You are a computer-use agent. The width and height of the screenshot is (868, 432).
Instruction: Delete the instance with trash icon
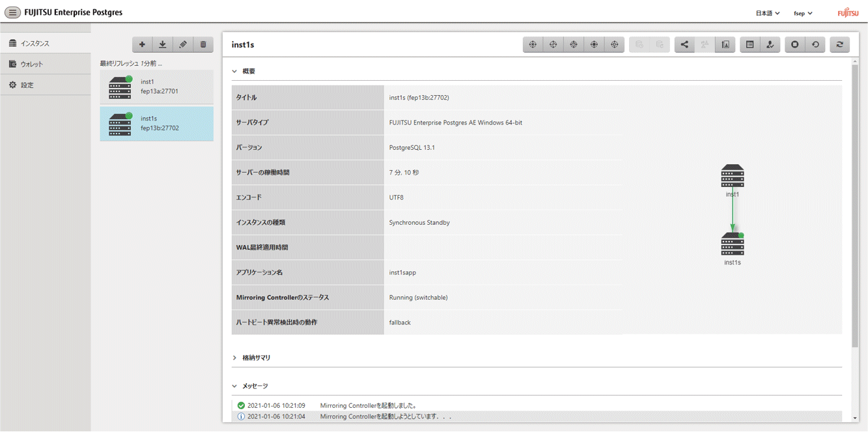point(203,44)
